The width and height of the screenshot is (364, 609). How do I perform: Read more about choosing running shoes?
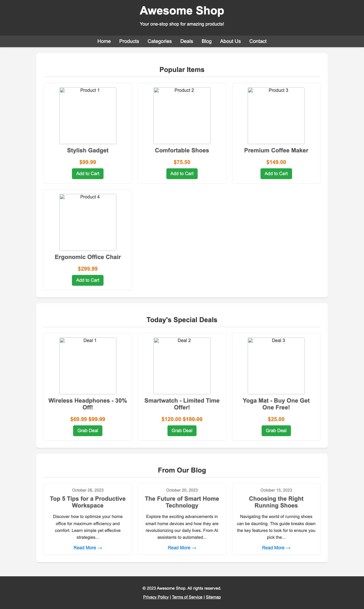coord(276,548)
